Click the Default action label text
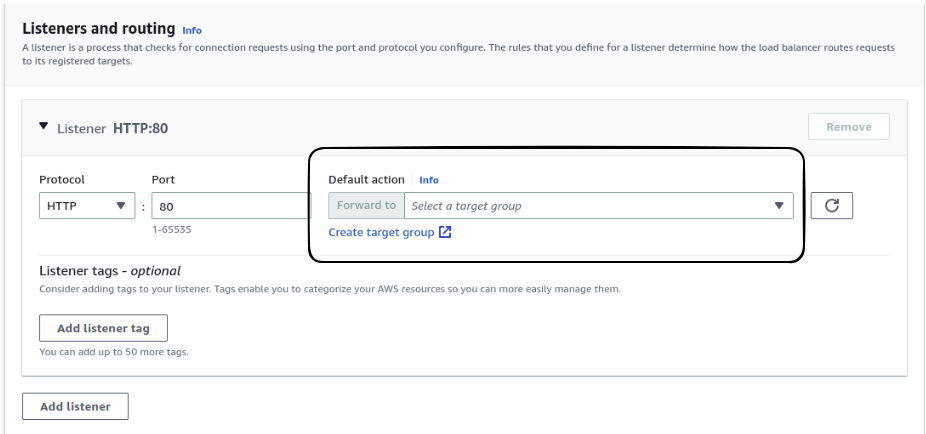The width and height of the screenshot is (926, 434). (367, 180)
